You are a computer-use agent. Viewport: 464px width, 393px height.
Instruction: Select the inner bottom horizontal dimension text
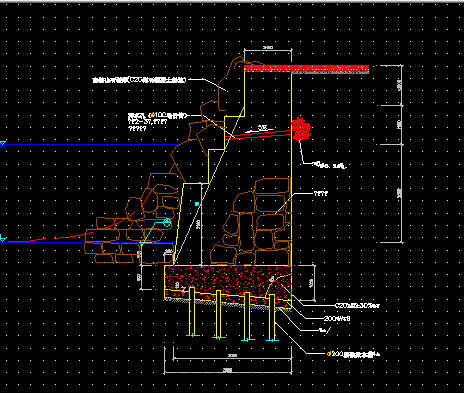point(232,355)
